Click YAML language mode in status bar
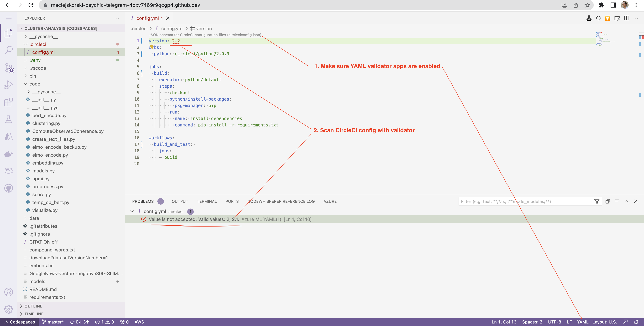This screenshot has width=644, height=326. pos(582,322)
